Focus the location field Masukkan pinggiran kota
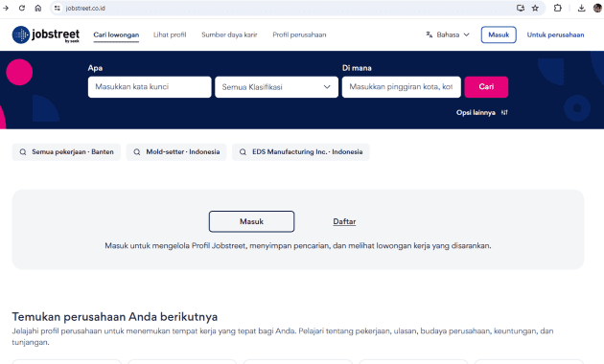Screen dimensions: 604x364 402,87
